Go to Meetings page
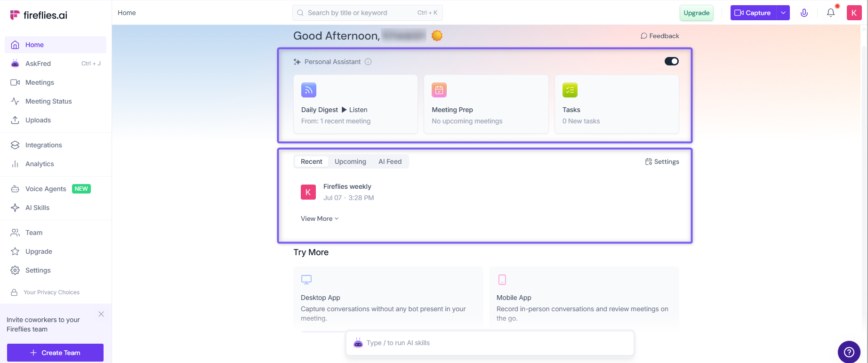Screen dimensions: 868x363 [56, 82]
